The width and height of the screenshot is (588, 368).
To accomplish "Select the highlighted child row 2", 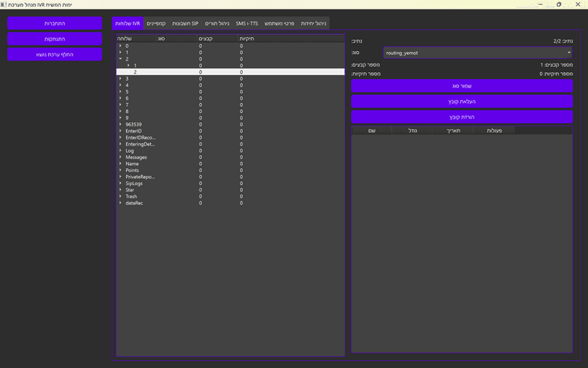I will point(231,72).
